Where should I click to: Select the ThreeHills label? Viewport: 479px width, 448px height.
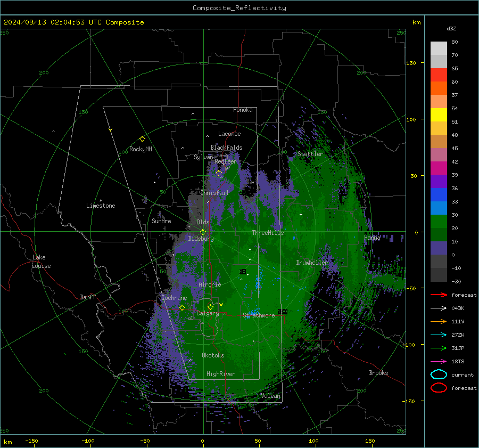point(268,233)
